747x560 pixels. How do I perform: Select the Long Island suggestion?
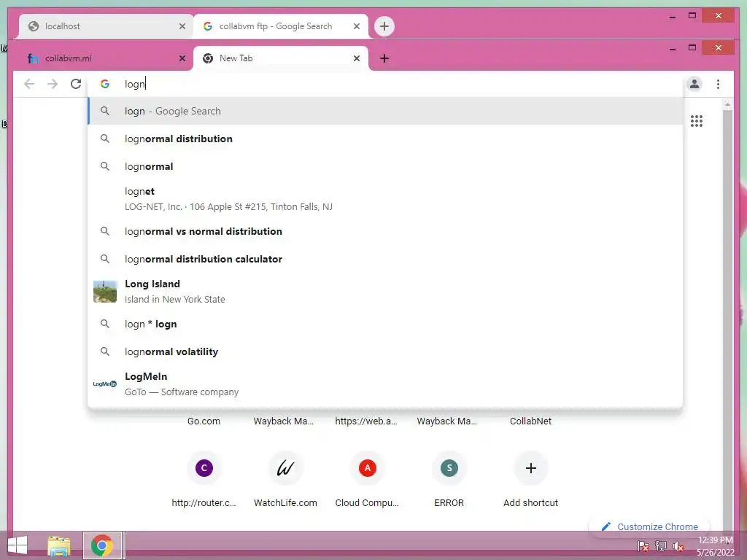pos(386,291)
